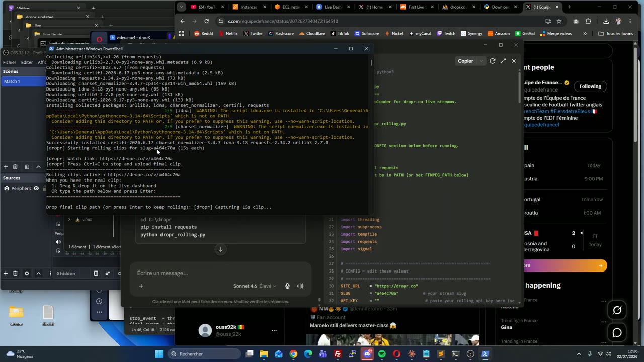
Task: Expand code panel to fullscreen
Action: [x=503, y=61]
